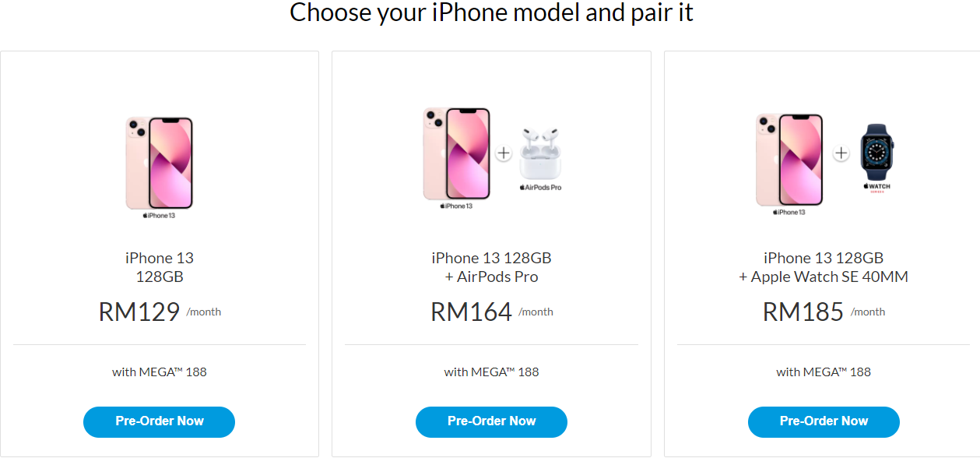Image resolution: width=980 pixels, height=458 pixels.
Task: Click 'with MEGA 188' text in first card
Action: [160, 372]
